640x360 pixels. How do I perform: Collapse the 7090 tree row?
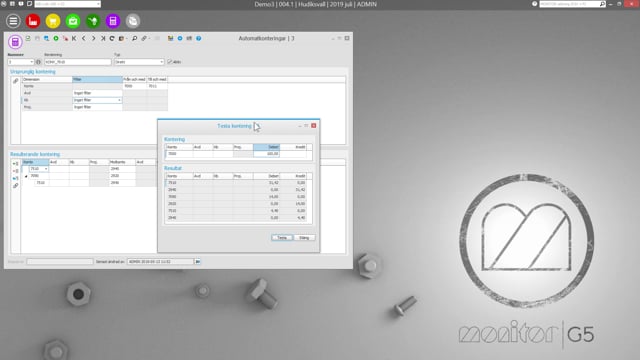point(26,176)
